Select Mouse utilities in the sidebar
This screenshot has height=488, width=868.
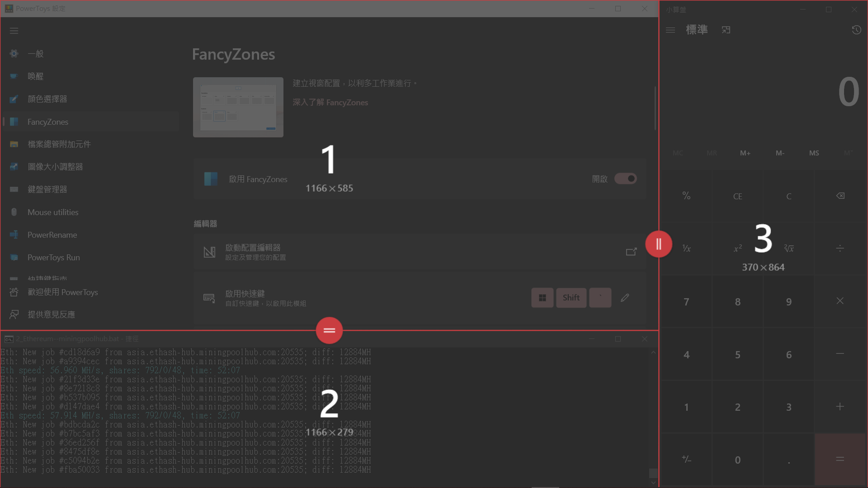click(90, 212)
